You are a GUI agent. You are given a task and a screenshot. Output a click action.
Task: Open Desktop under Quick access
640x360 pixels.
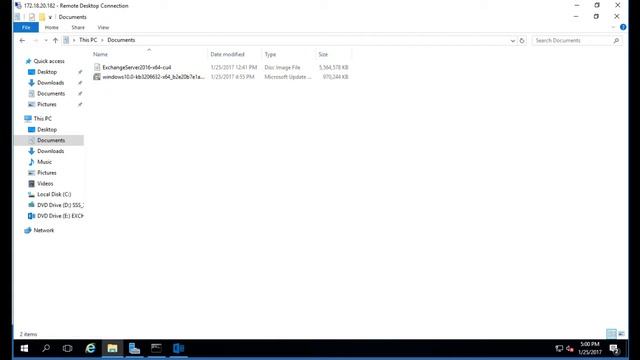pyautogui.click(x=47, y=72)
